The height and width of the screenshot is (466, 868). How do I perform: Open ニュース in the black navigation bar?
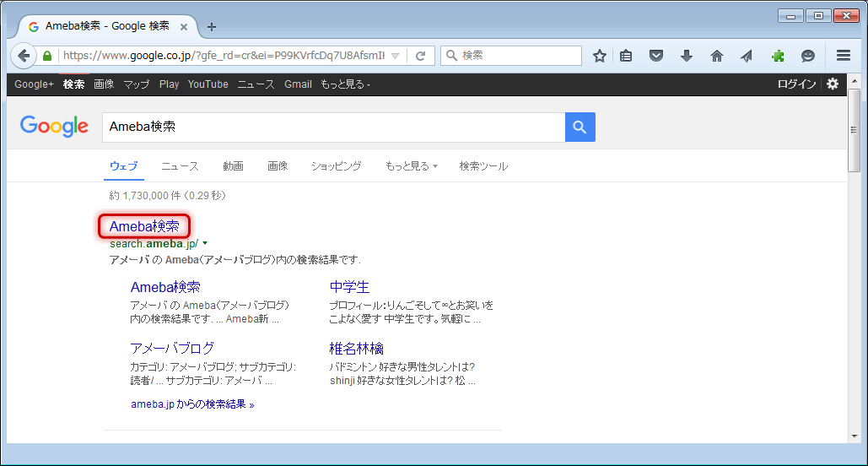(x=256, y=84)
